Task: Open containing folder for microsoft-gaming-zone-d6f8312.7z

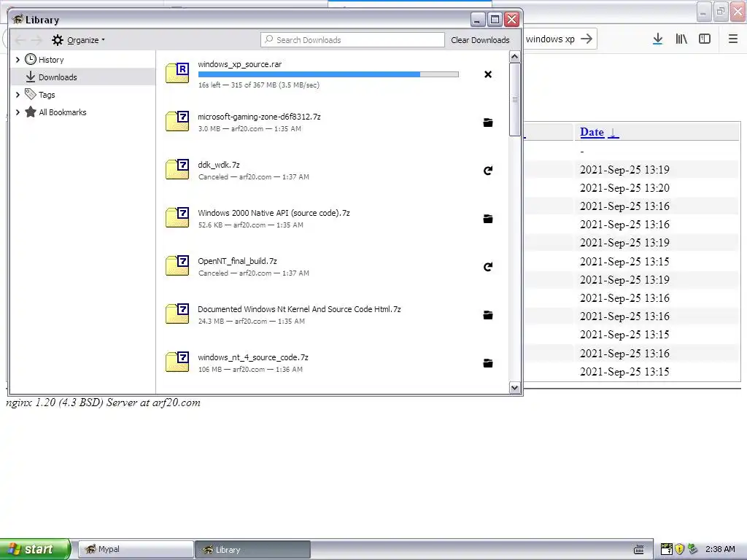Action: (x=488, y=122)
